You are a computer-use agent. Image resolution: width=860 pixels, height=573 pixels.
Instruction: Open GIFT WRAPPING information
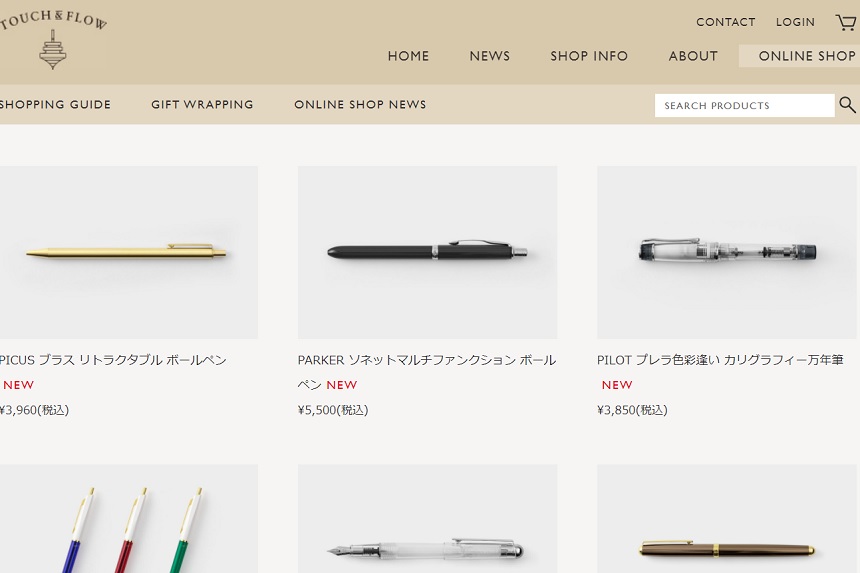point(202,104)
